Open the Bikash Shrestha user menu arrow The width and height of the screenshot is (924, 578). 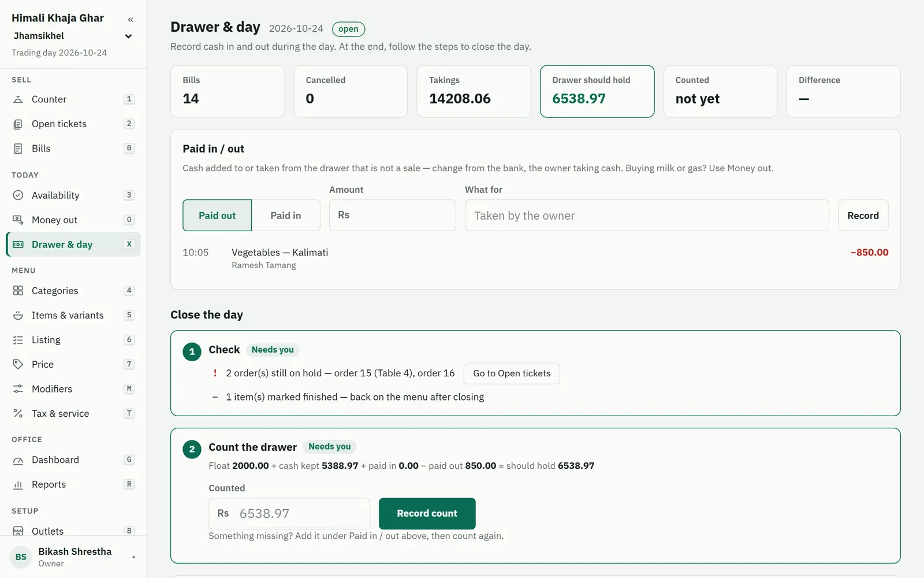click(x=133, y=557)
